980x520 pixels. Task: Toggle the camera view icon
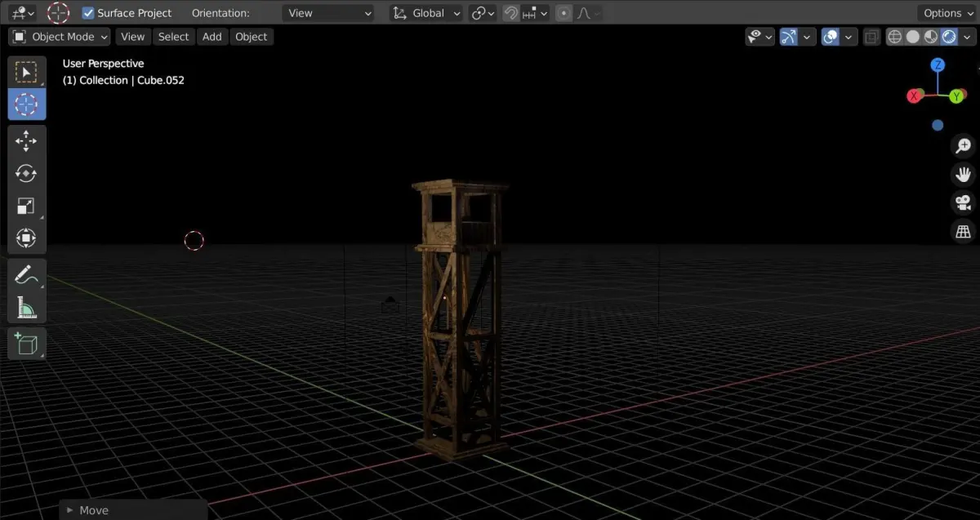pos(963,202)
